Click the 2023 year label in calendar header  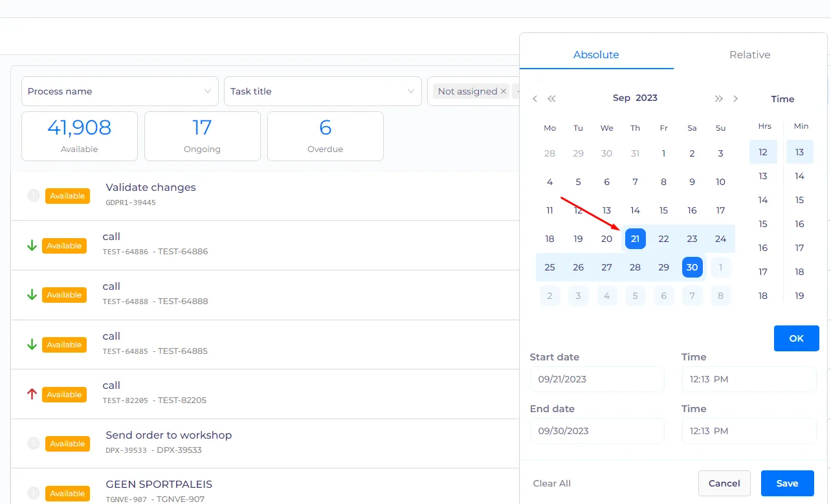click(x=647, y=98)
